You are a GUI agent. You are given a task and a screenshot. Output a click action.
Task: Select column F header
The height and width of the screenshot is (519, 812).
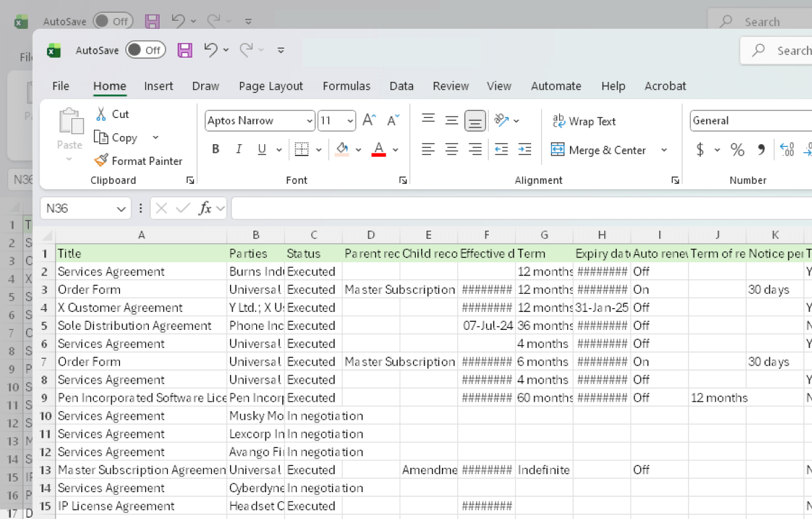click(x=487, y=235)
